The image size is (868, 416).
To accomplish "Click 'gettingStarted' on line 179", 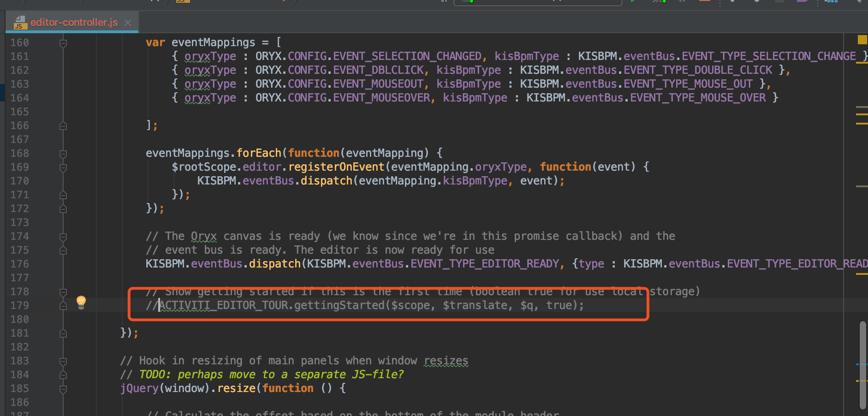I will point(339,305).
